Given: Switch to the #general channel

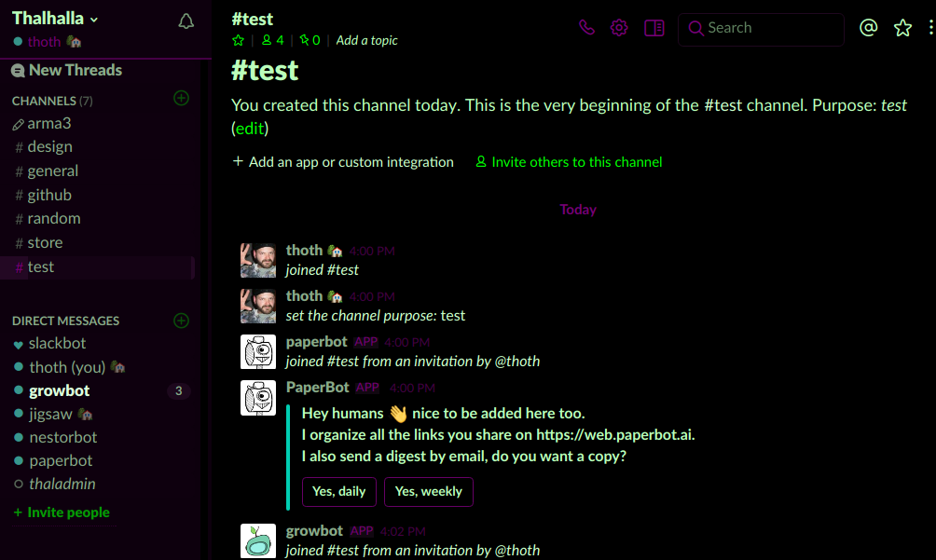Looking at the screenshot, I should [x=52, y=171].
